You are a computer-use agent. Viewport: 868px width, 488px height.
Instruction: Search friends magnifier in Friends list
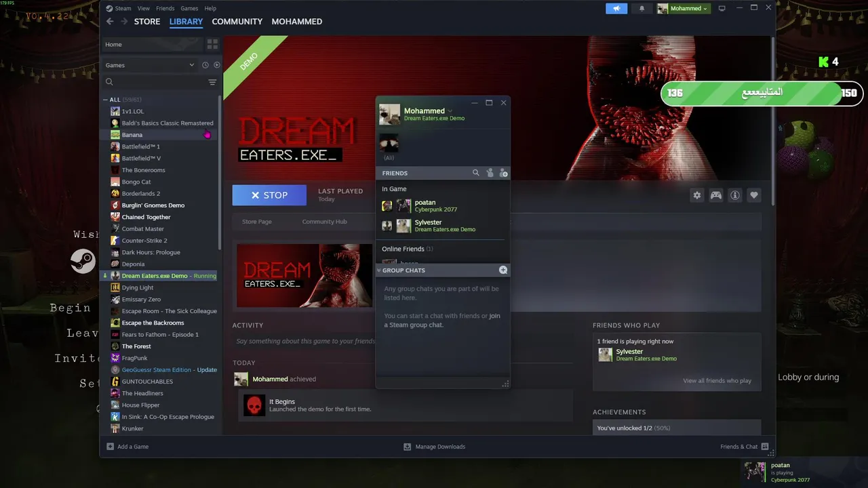point(476,173)
